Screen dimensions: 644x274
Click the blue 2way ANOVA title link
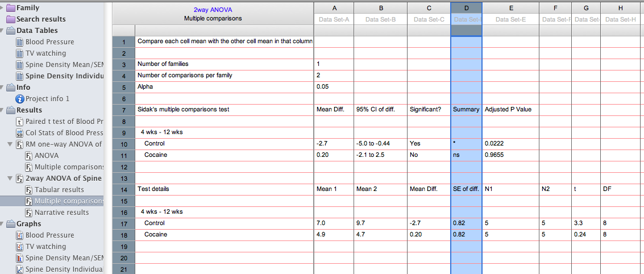(x=213, y=10)
